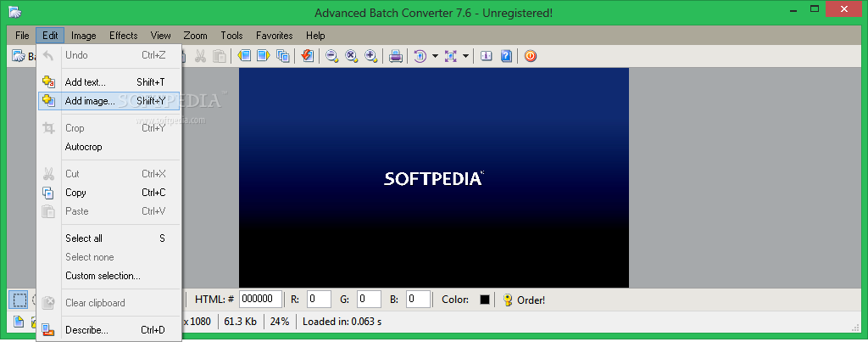The width and height of the screenshot is (868, 342).
Task: Click the printer icon
Action: pyautogui.click(x=395, y=55)
